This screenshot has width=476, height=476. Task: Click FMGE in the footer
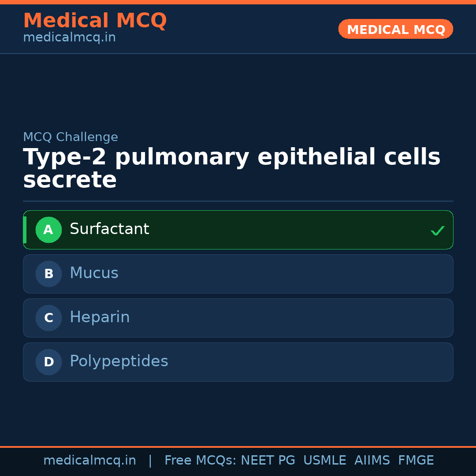tap(416, 461)
